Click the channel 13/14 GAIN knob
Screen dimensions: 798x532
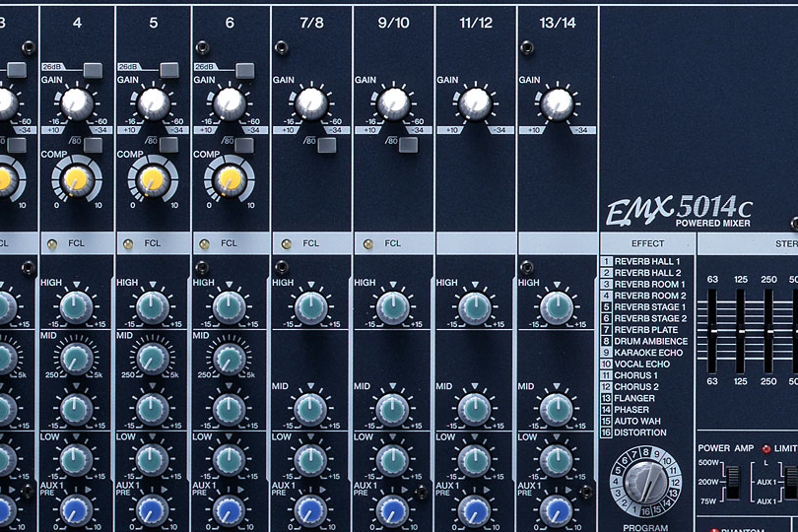click(x=557, y=103)
